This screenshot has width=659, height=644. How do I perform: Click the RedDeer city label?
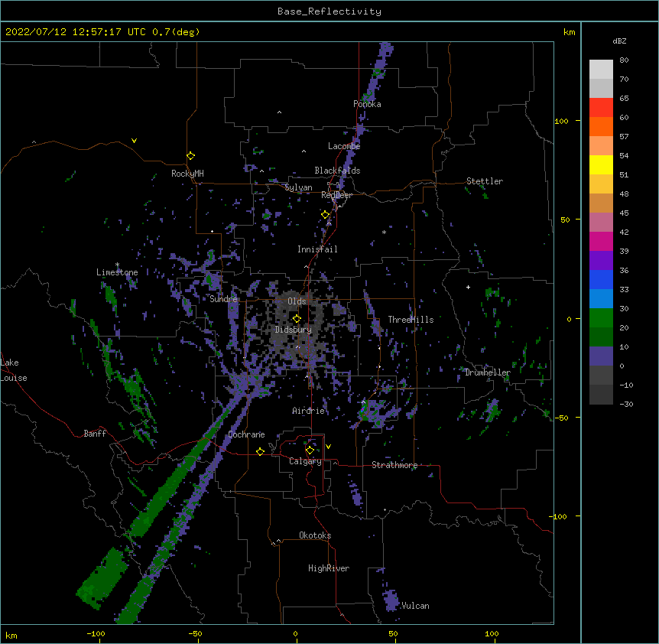coord(336,195)
